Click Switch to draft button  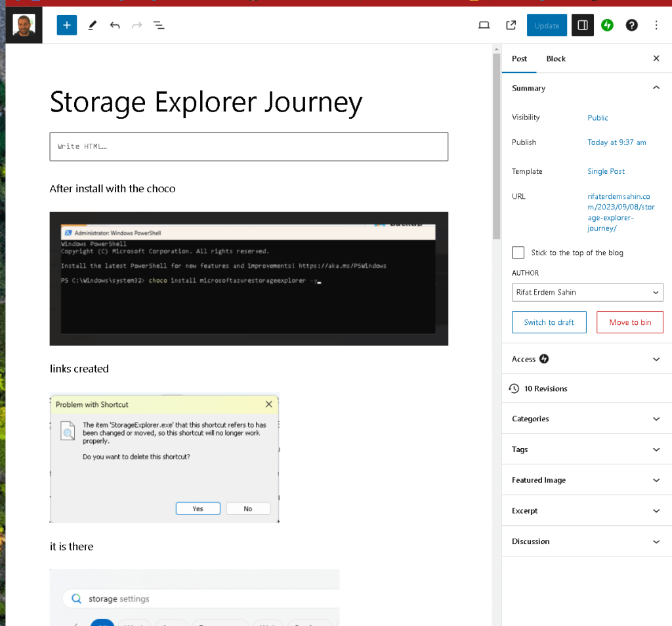[549, 322]
